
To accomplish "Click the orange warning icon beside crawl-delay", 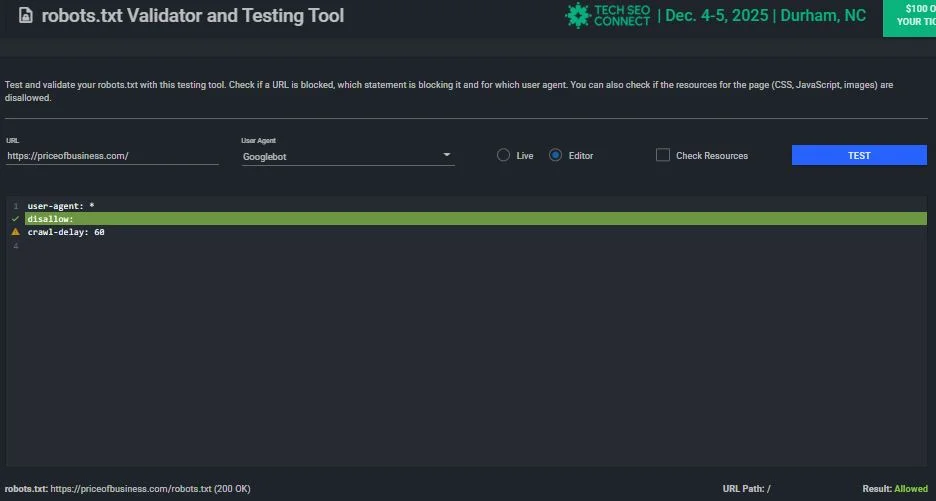I will coord(16,232).
